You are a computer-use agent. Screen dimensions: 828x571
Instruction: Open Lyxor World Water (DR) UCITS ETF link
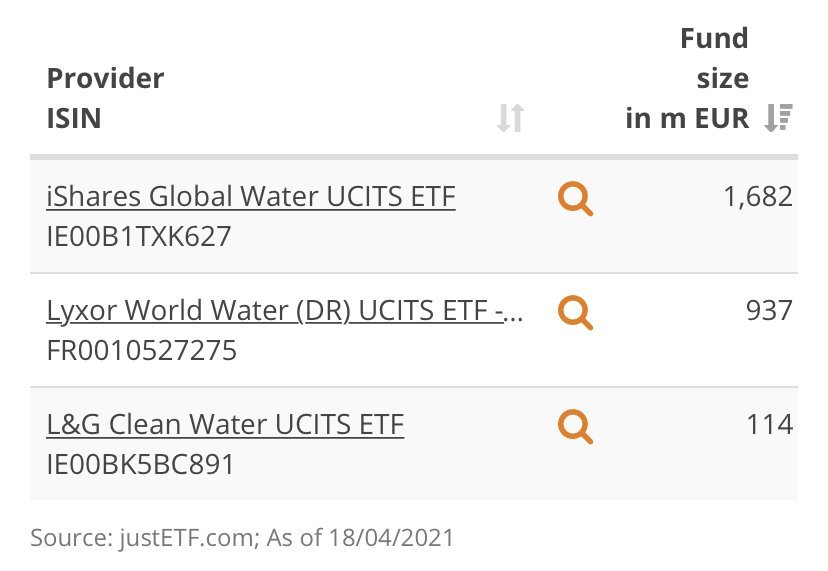pos(286,311)
